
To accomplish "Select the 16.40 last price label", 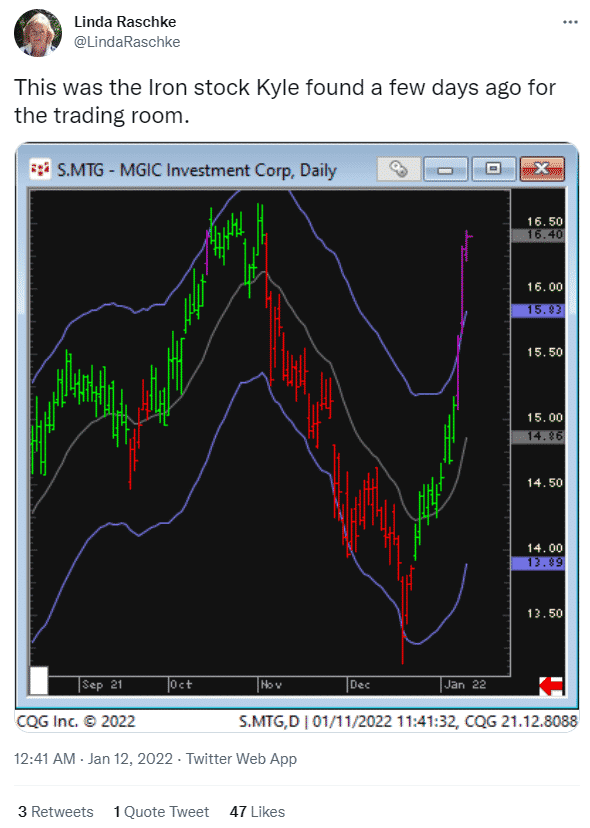I will (538, 235).
